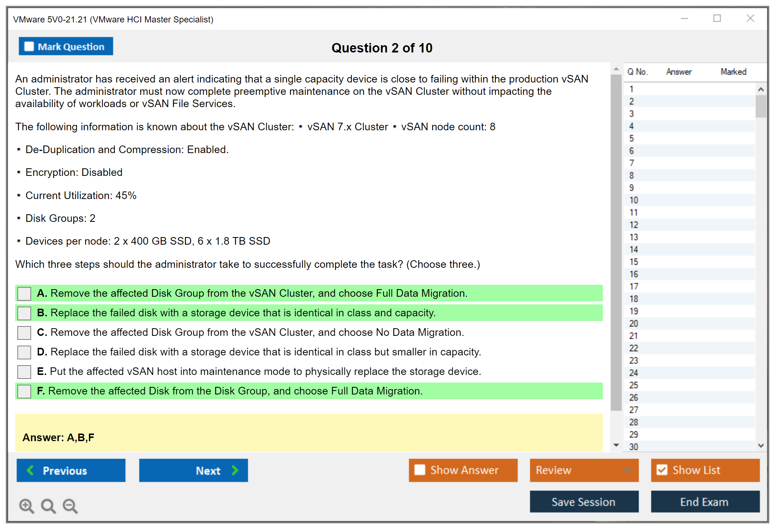Viewport: 778px width, 532px height.
Task: Click the green right chevron on Next
Action: pyautogui.click(x=235, y=470)
